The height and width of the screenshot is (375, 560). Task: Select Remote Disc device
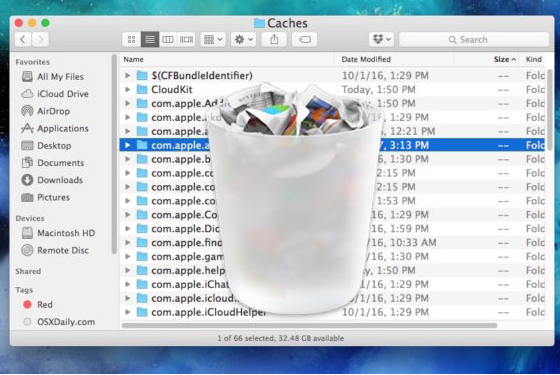[55, 250]
